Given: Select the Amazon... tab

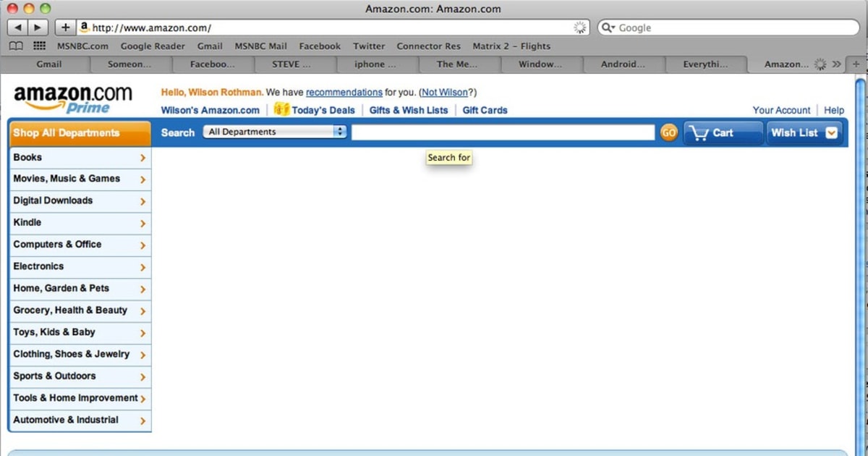Looking at the screenshot, I should click(x=787, y=64).
